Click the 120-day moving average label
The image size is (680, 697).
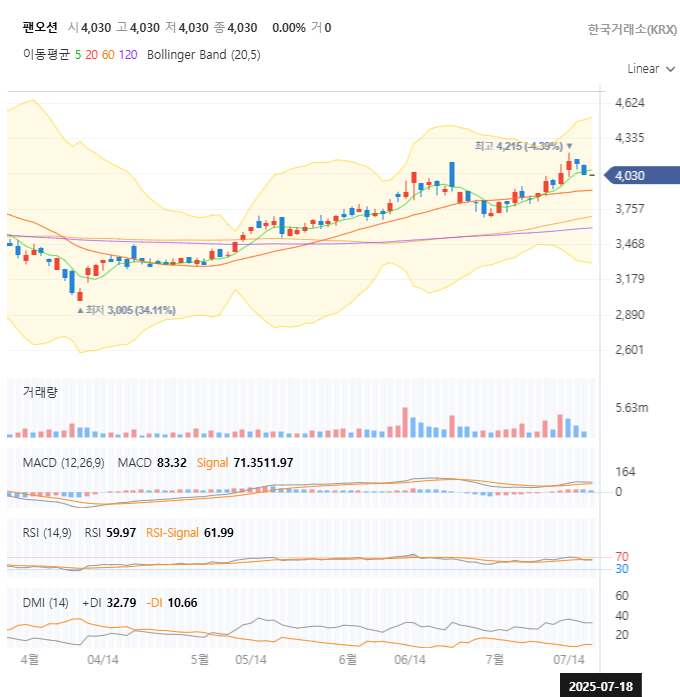(128, 55)
